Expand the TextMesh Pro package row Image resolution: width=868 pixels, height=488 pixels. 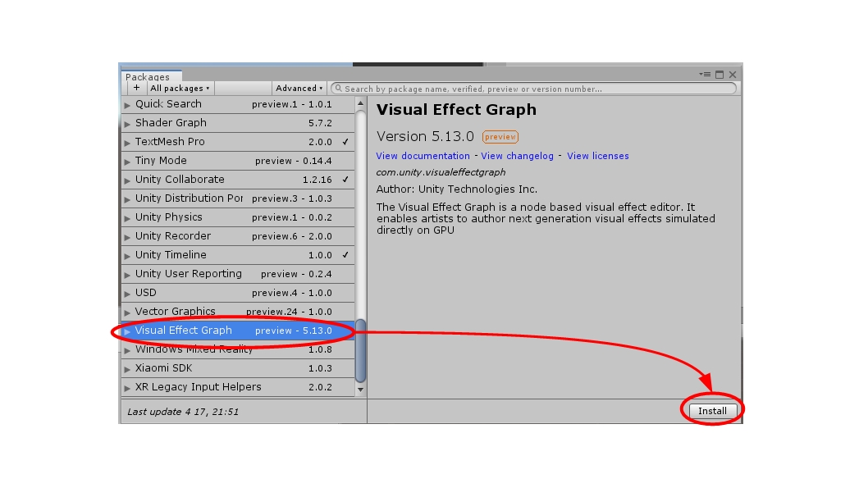pyautogui.click(x=127, y=142)
